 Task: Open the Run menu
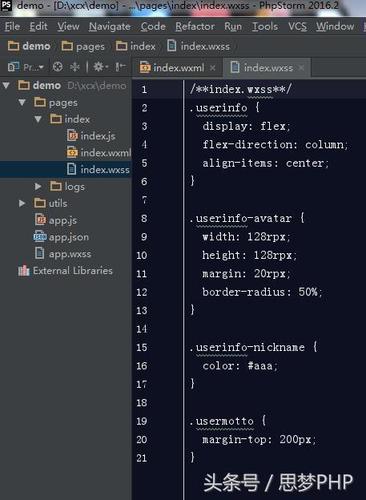(233, 26)
